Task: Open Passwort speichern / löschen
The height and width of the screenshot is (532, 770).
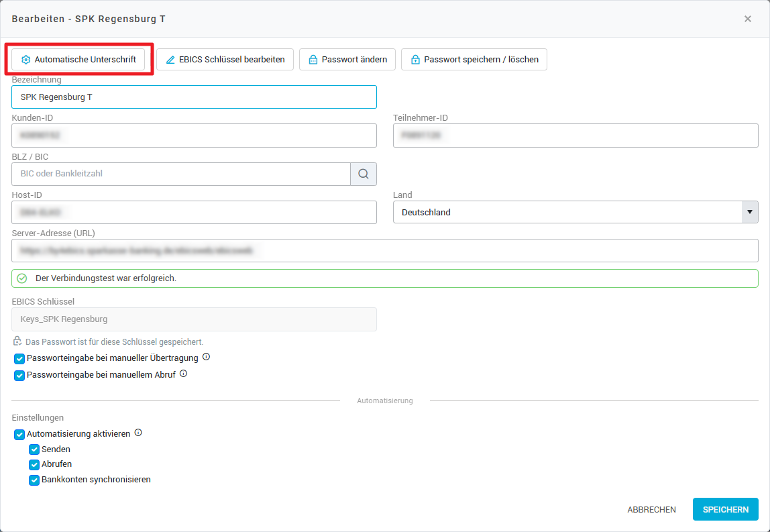Action: pyautogui.click(x=474, y=59)
